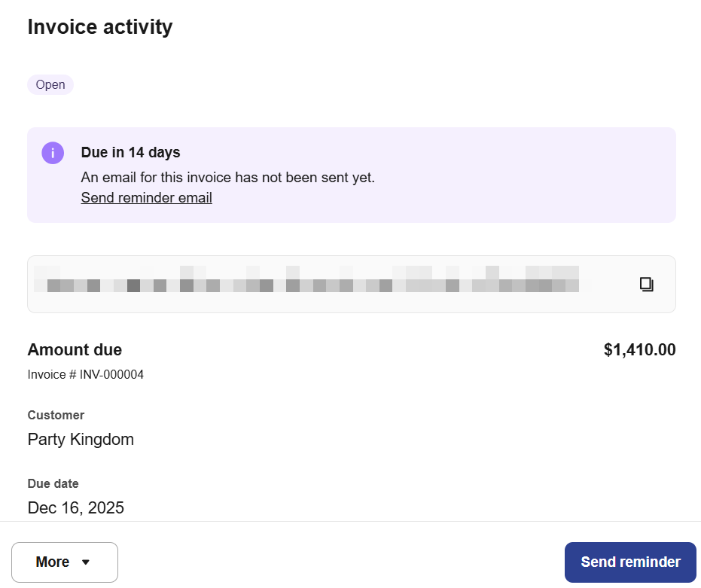
Task: Click the email not sent yet message
Action: (227, 178)
